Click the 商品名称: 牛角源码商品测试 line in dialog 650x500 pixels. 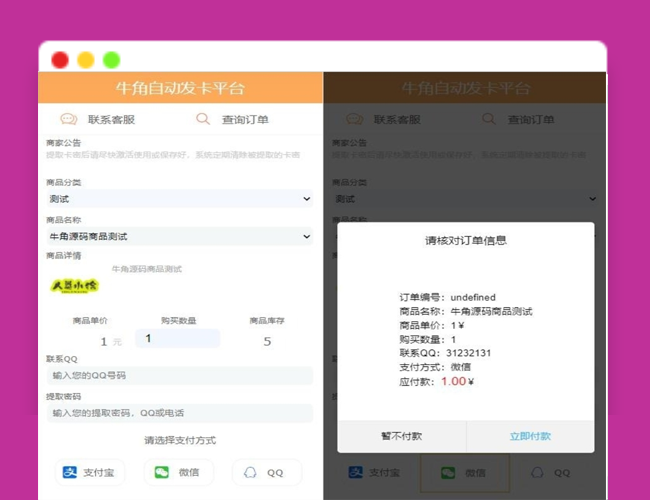pos(466,311)
